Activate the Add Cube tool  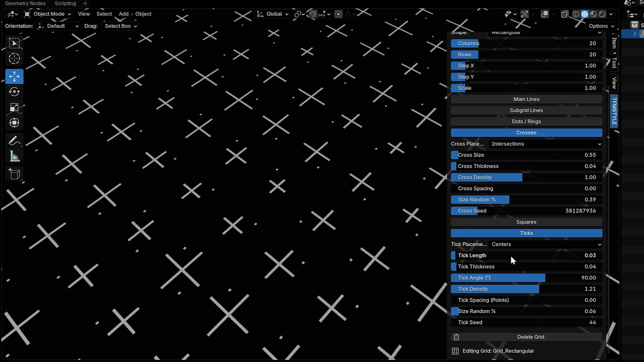(x=14, y=174)
